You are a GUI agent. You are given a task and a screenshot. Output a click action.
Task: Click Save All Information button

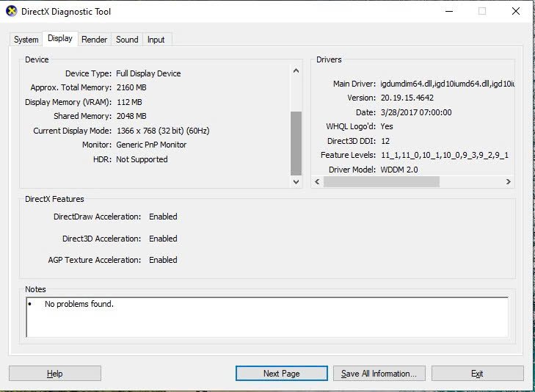click(x=379, y=374)
